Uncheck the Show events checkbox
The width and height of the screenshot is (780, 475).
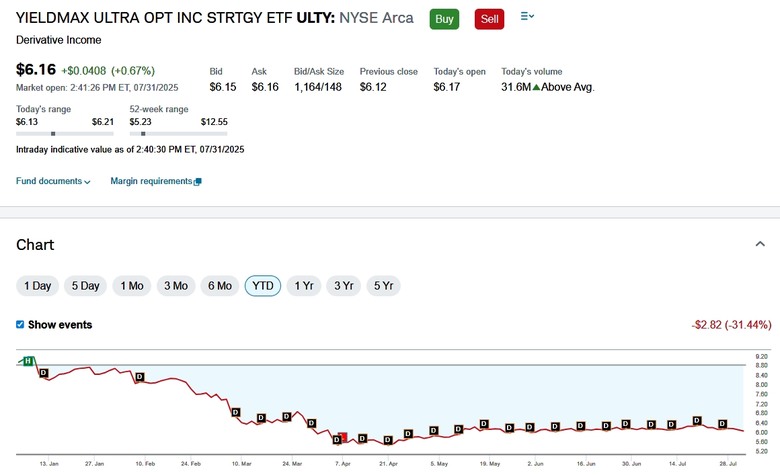point(20,325)
